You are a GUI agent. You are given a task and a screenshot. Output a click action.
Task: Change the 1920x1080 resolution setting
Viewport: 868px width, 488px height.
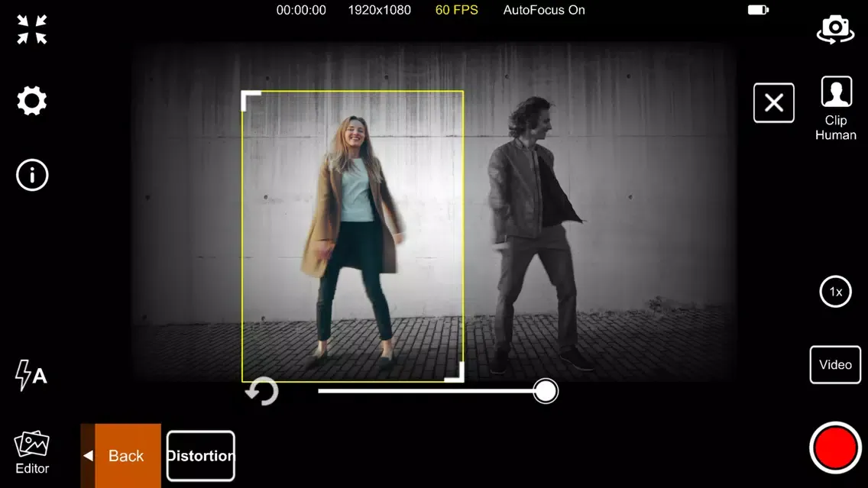click(x=379, y=10)
